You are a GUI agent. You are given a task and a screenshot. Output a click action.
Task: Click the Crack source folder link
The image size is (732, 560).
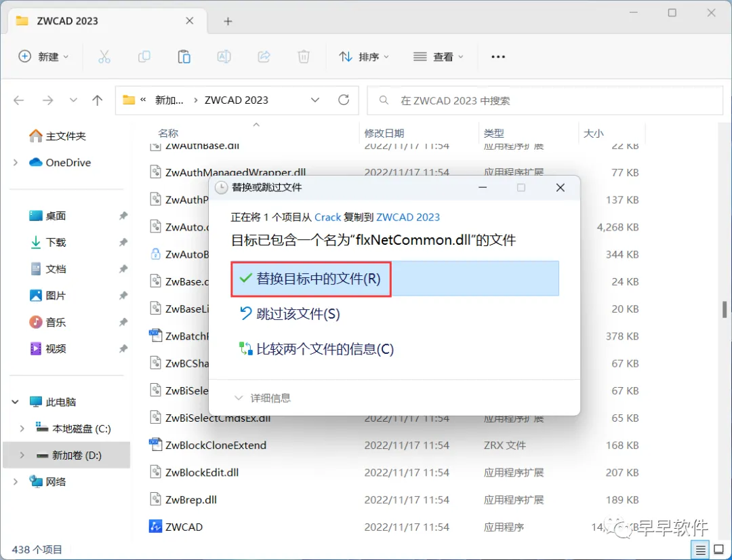tap(328, 217)
